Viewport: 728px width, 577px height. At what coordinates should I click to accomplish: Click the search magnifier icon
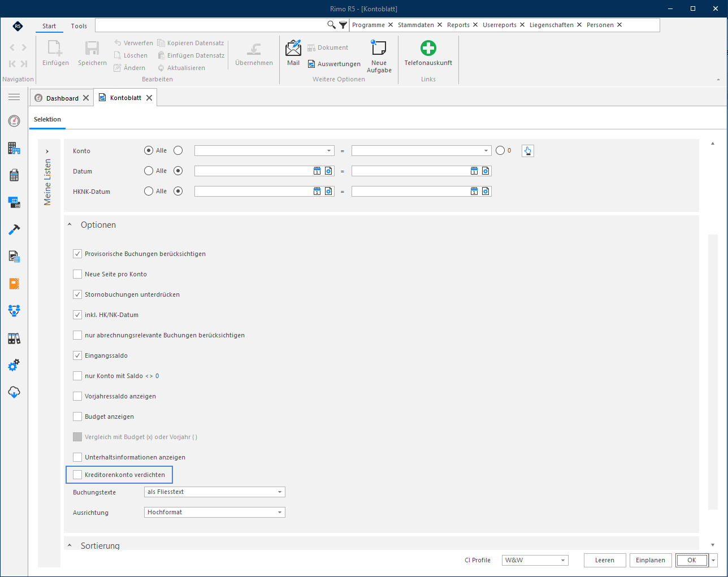pos(331,25)
